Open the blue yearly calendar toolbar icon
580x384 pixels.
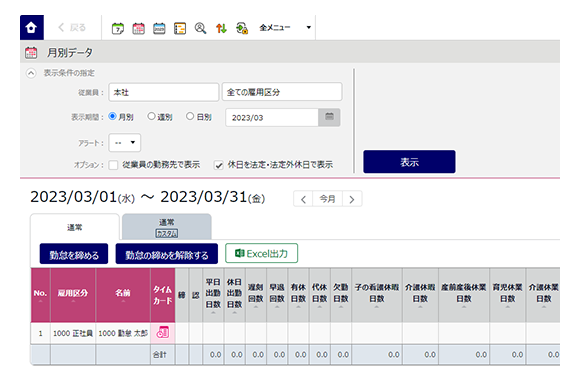click(x=159, y=28)
